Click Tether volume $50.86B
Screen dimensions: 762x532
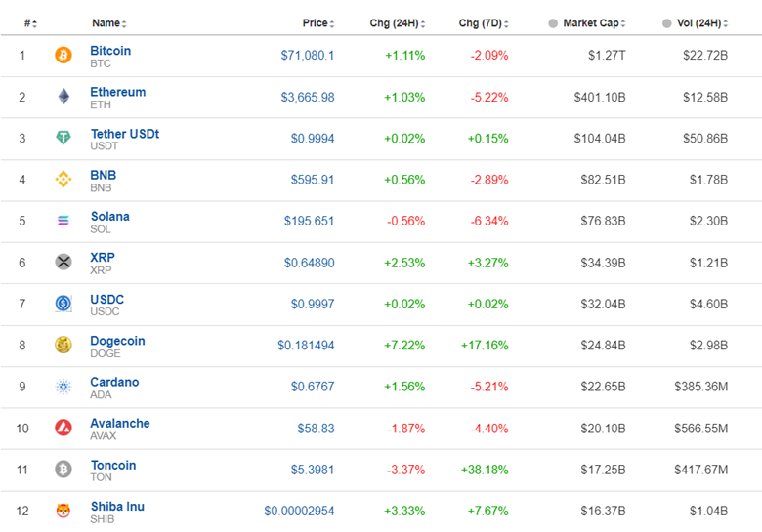705,139
